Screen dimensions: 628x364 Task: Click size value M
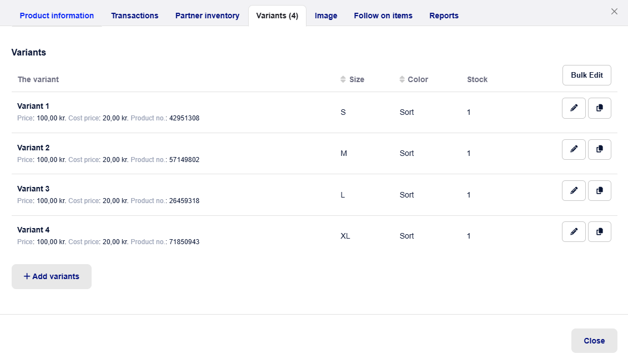click(344, 153)
